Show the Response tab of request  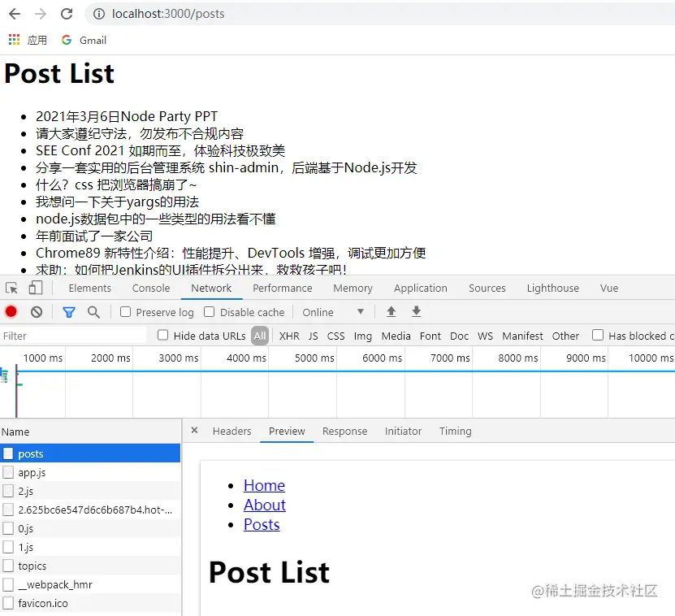click(x=345, y=432)
